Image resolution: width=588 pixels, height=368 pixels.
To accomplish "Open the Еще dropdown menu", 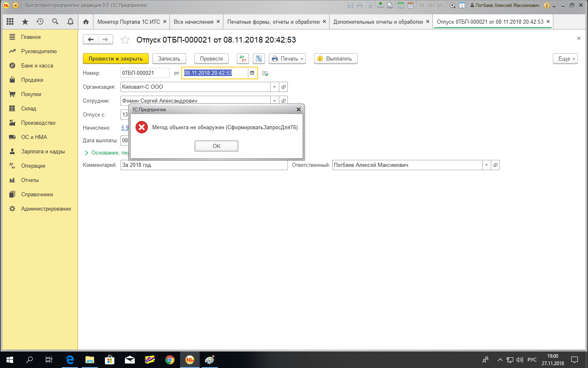I will pyautogui.click(x=566, y=58).
